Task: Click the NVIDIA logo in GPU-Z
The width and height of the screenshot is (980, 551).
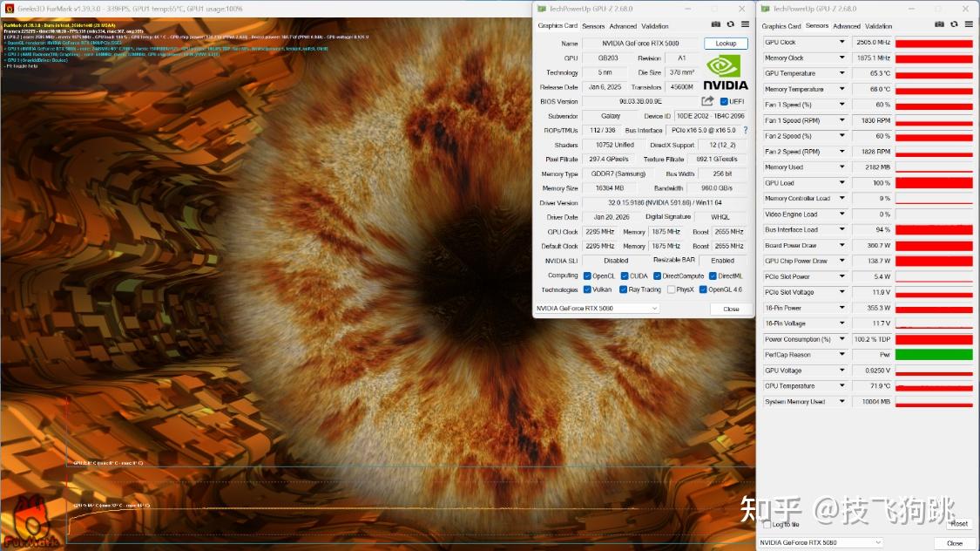Action: pyautogui.click(x=725, y=73)
